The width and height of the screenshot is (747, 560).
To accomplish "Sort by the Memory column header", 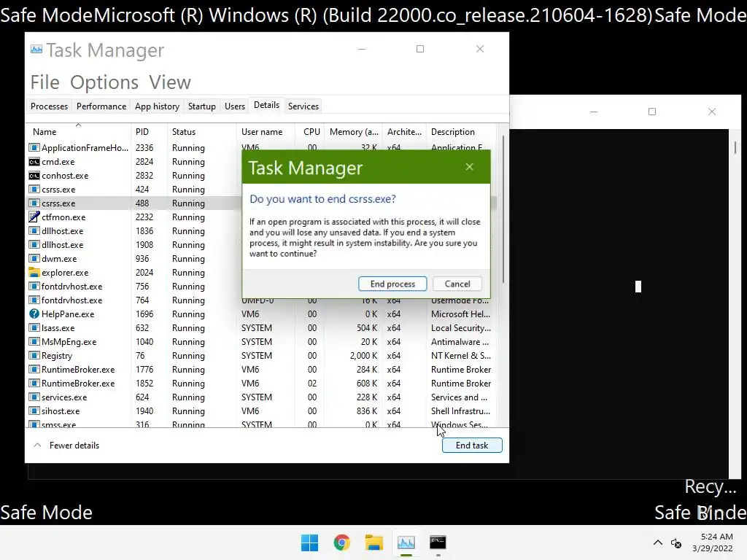I will [354, 132].
